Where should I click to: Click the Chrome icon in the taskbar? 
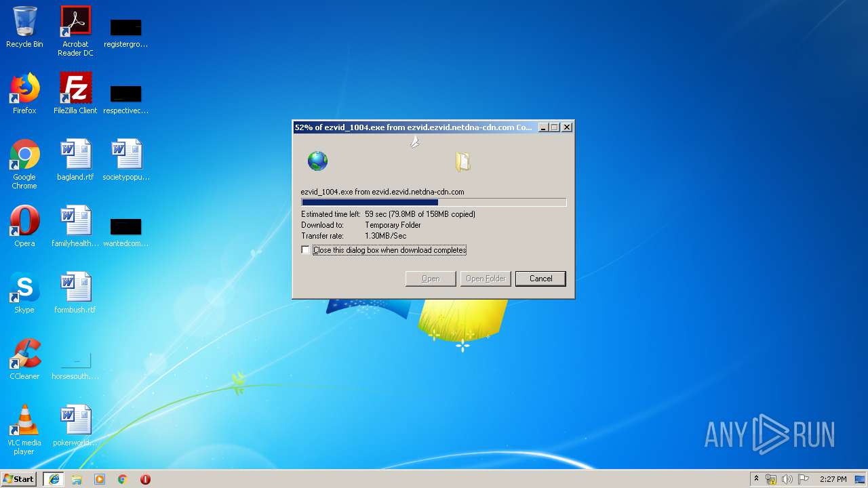(123, 479)
